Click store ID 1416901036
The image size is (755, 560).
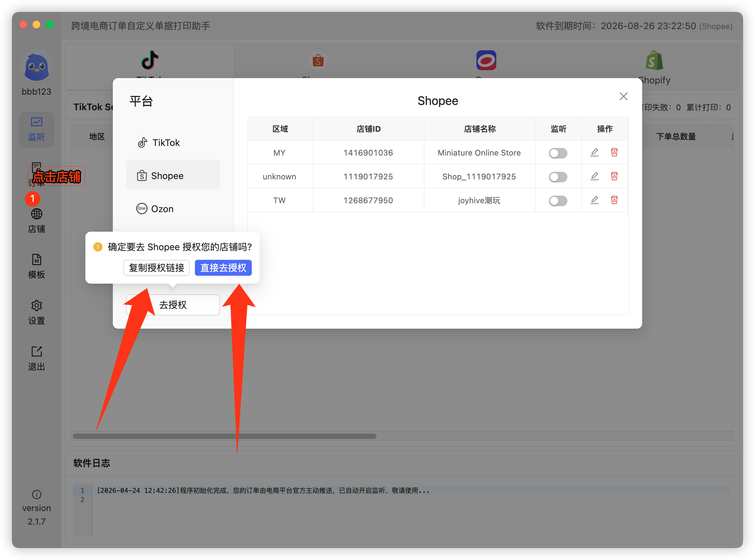[368, 153]
